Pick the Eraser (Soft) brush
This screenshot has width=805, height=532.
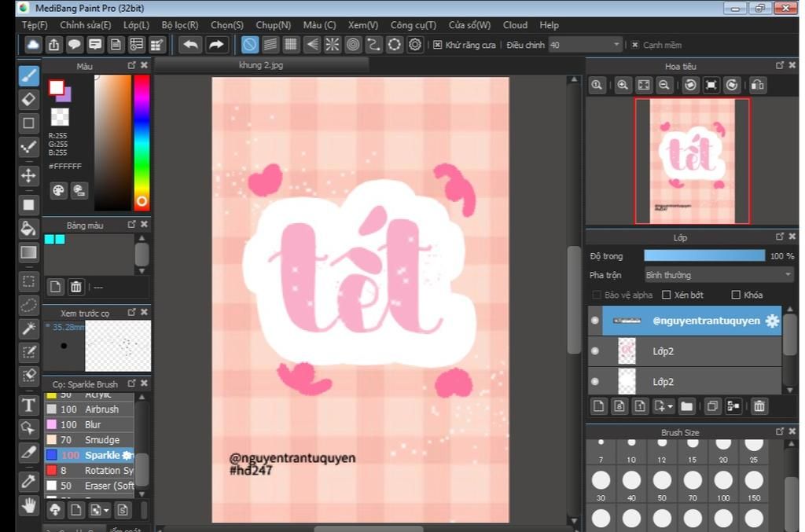pyautogui.click(x=90, y=486)
